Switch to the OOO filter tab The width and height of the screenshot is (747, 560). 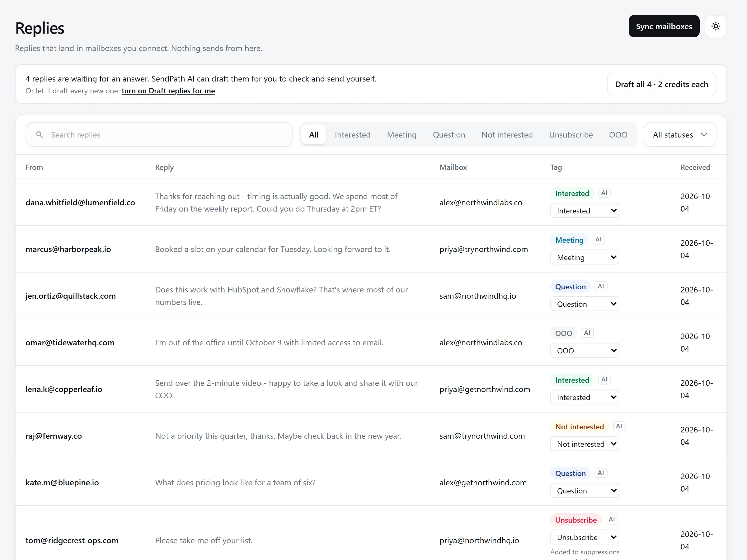click(618, 135)
